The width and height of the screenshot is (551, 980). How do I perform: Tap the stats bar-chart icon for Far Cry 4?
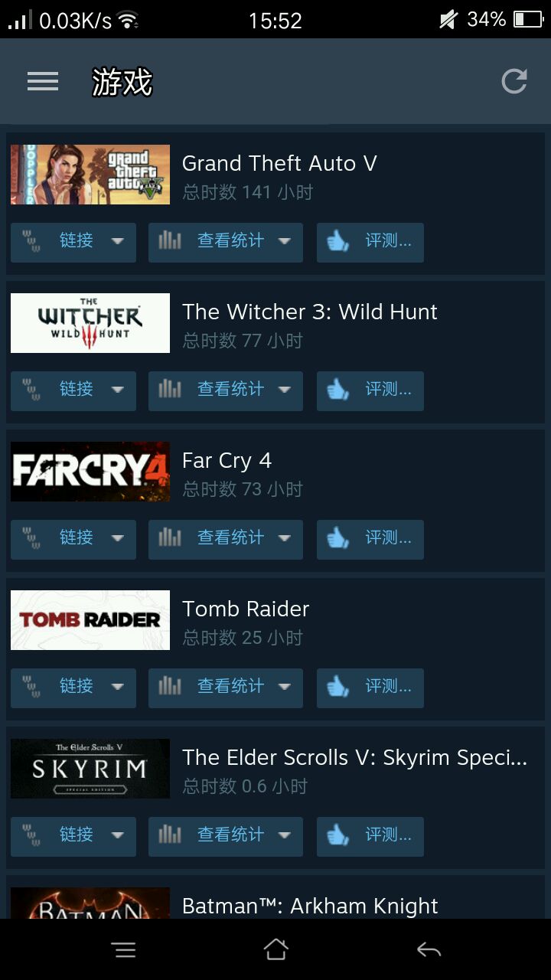pos(170,537)
